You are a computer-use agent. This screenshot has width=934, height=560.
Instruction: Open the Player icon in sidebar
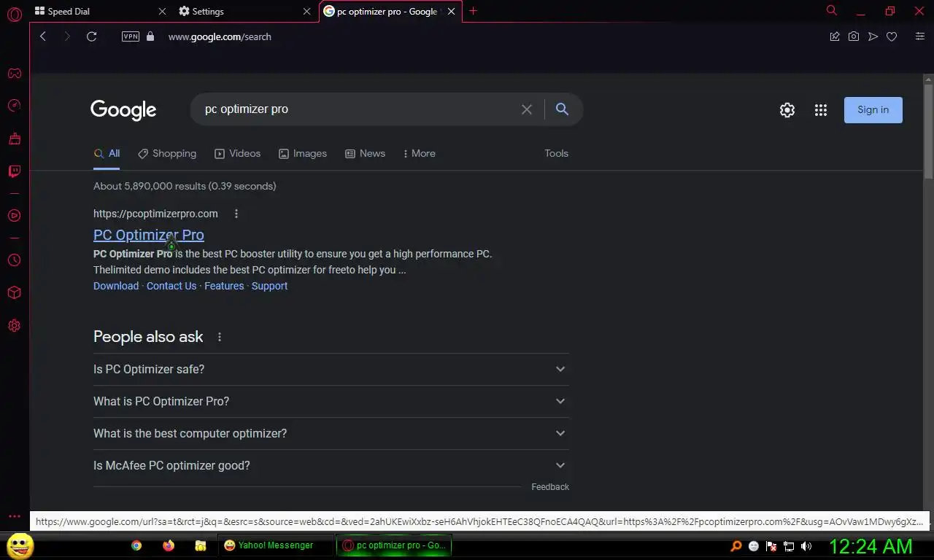click(14, 215)
